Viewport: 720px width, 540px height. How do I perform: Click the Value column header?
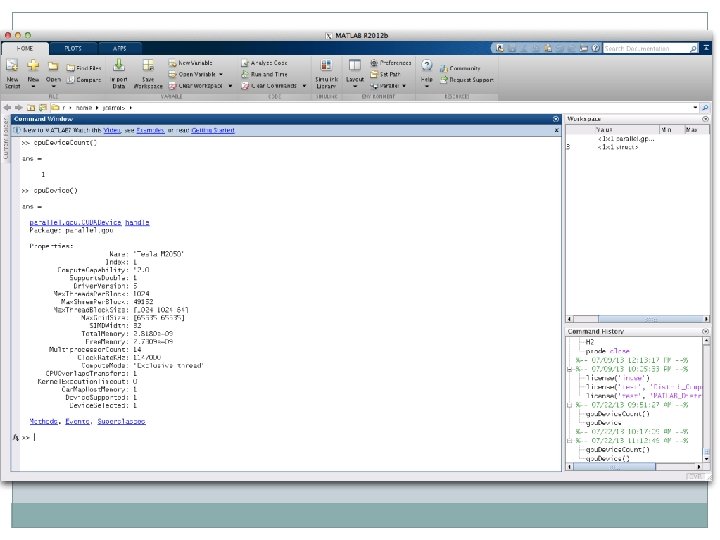pos(626,130)
